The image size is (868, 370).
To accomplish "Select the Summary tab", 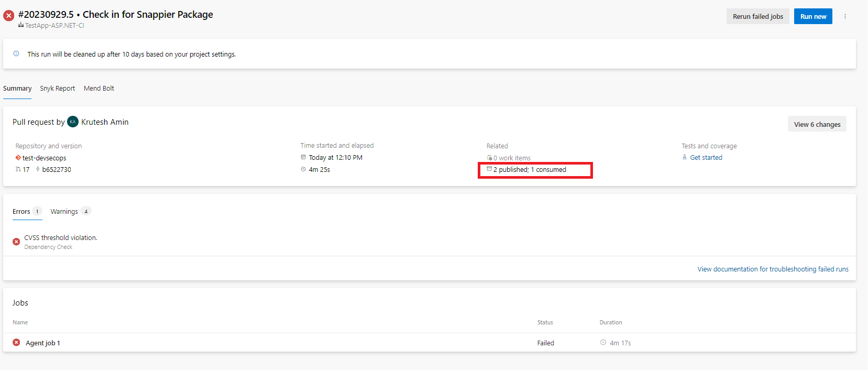I will [x=17, y=89].
